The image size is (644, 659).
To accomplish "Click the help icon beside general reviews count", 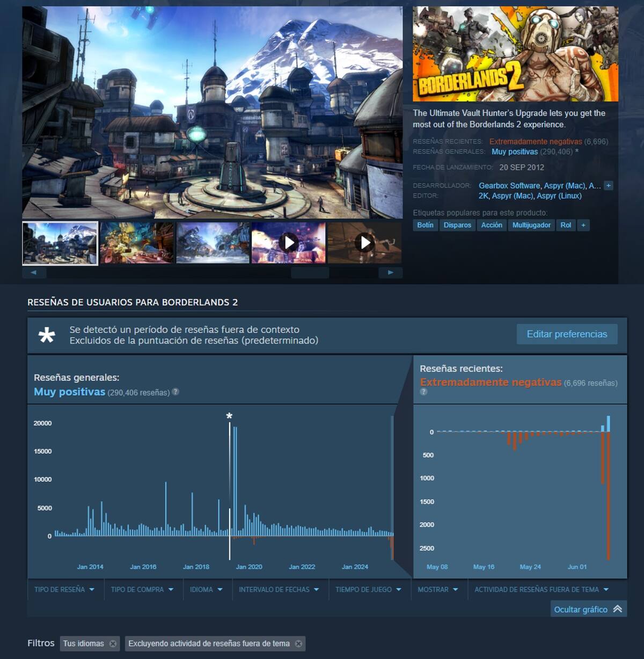I will point(175,392).
